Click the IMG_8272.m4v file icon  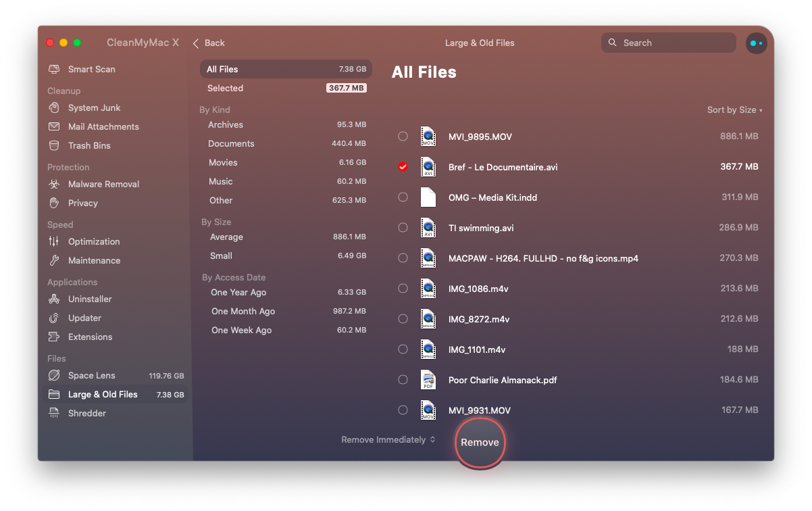coord(428,319)
